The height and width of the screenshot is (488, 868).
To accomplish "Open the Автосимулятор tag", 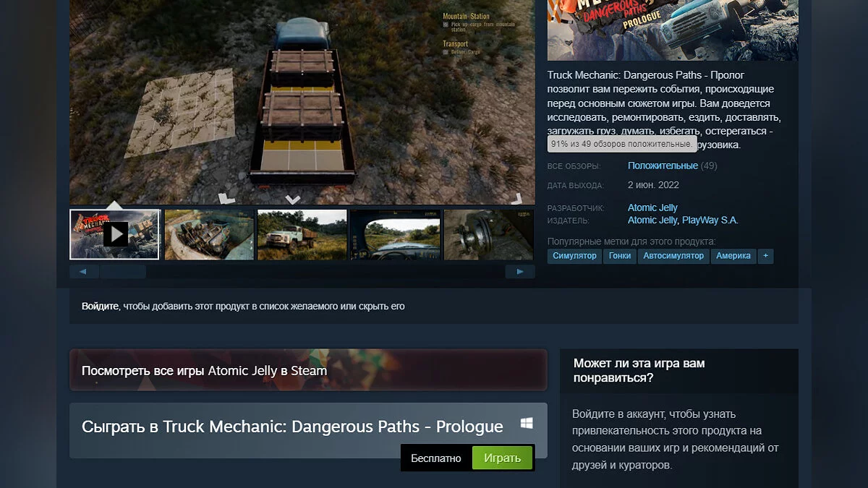I will point(673,256).
